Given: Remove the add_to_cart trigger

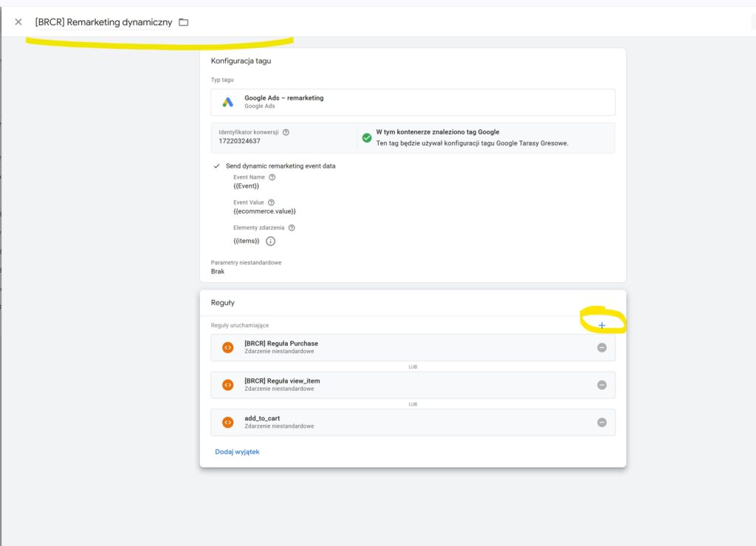Looking at the screenshot, I should [602, 422].
